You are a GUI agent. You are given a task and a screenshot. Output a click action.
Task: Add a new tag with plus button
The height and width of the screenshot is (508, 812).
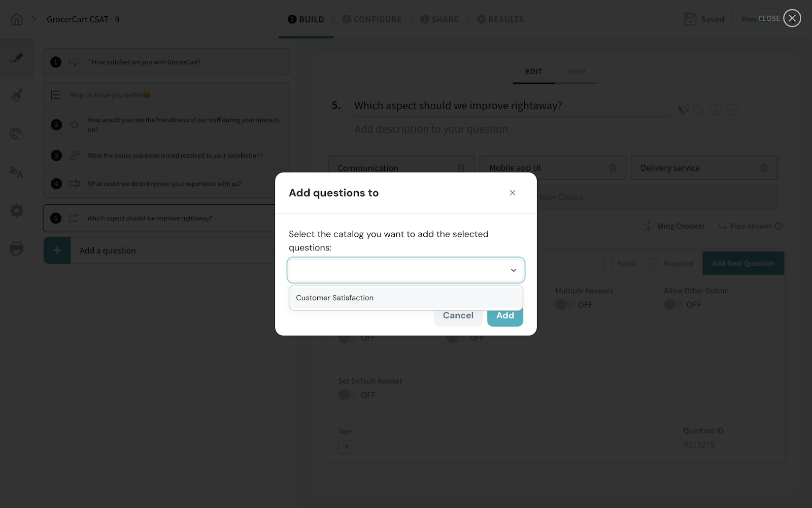346,447
